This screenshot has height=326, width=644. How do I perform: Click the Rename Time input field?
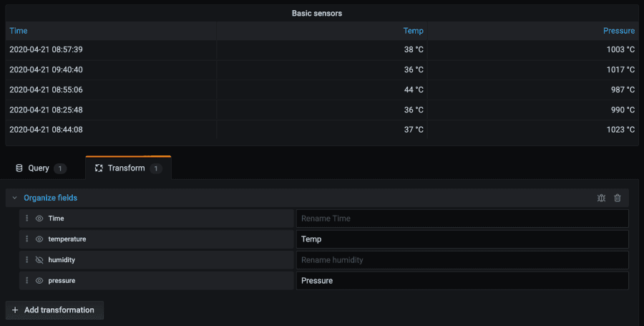pyautogui.click(x=462, y=219)
